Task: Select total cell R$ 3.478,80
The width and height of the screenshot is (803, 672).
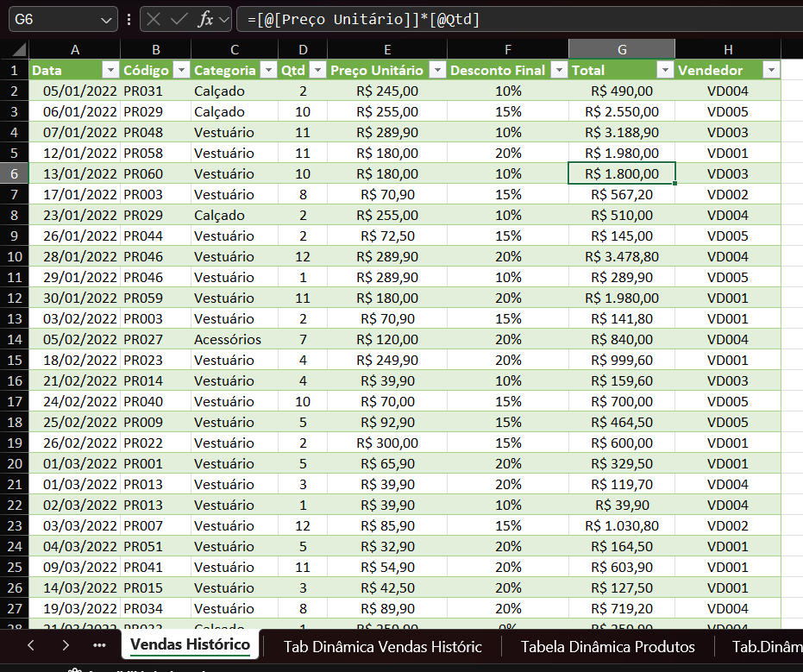Action: coord(622,256)
